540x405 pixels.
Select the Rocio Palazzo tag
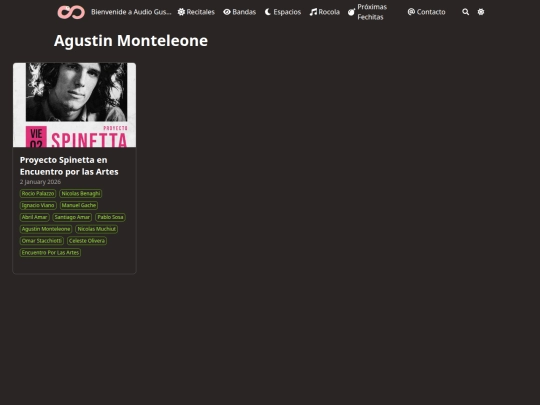38,194
